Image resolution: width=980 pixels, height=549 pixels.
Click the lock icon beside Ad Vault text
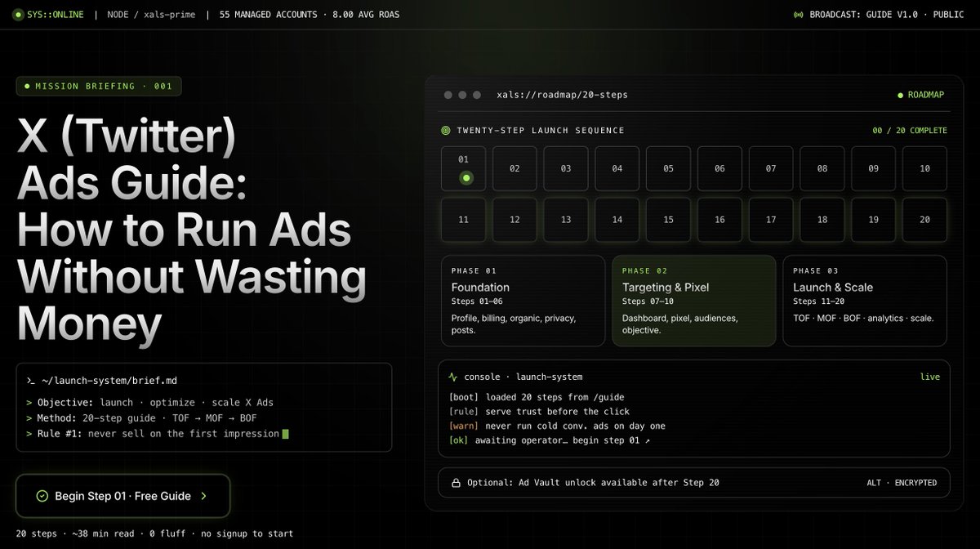456,483
